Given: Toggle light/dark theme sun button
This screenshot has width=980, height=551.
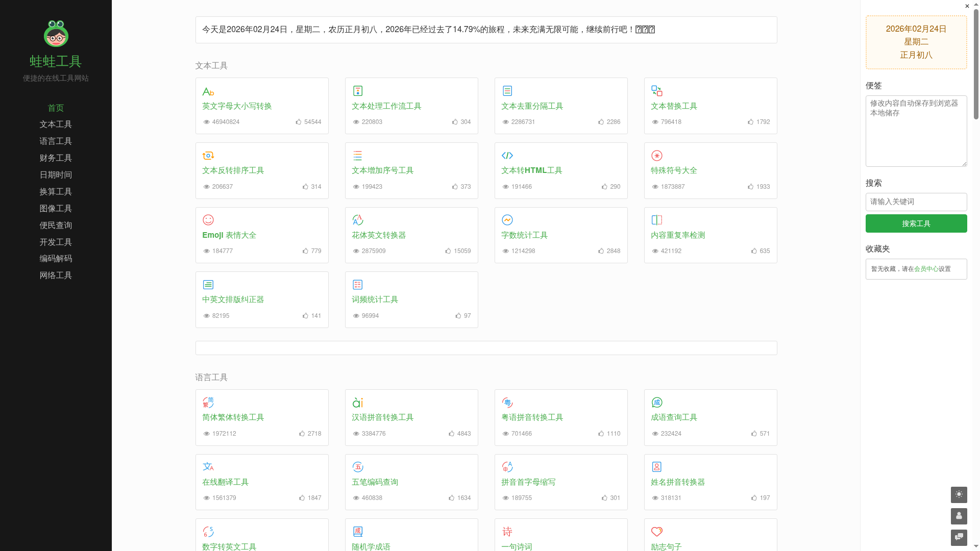Looking at the screenshot, I should (959, 494).
